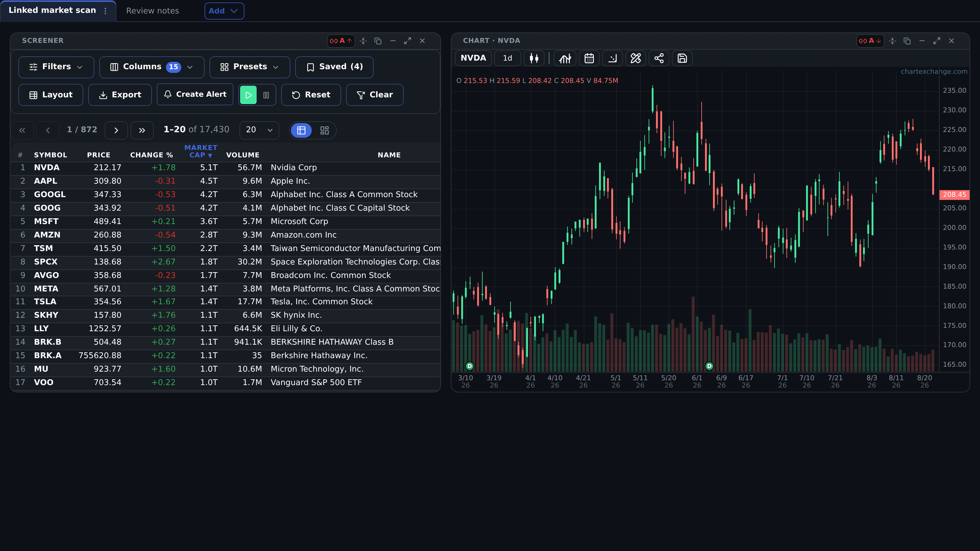The height and width of the screenshot is (551, 980).
Task: Go to the next screener page
Action: 116,130
